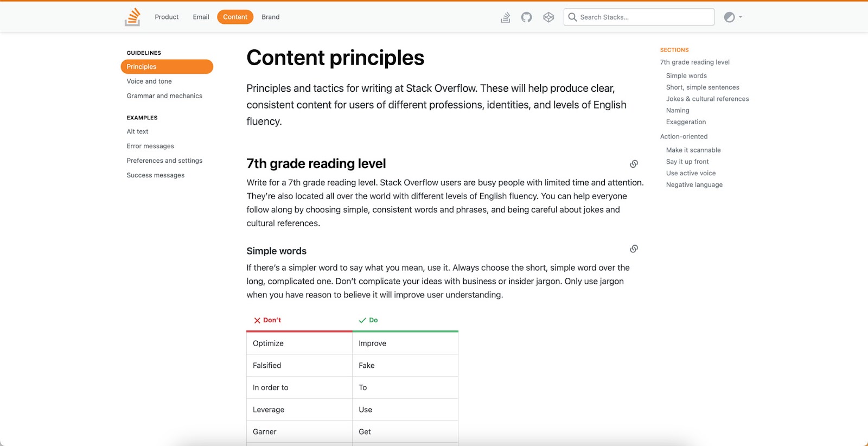Open Voice and tone guideline
Viewport: 868px width, 446px height.
[149, 81]
